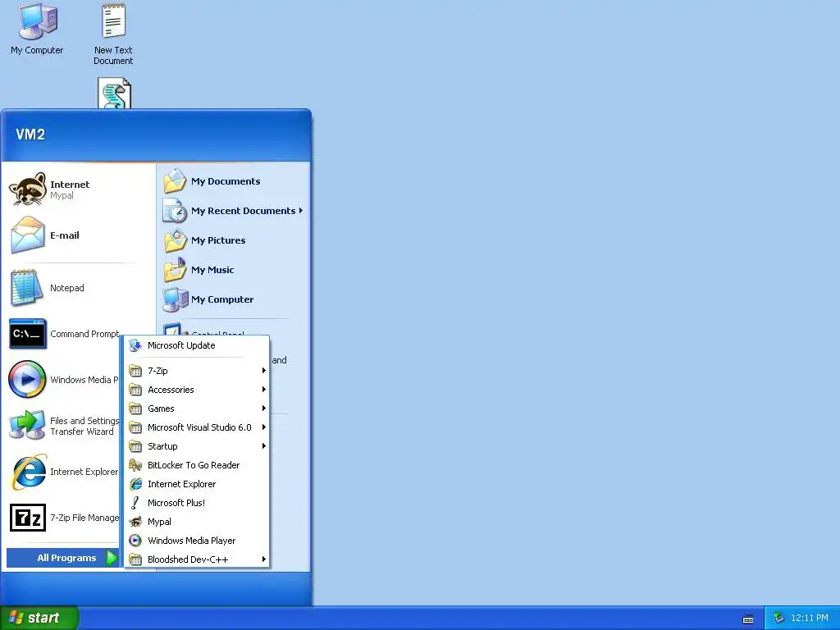Open Microsoft Plus! entry
Viewport: 840px width, 630px height.
197,503
